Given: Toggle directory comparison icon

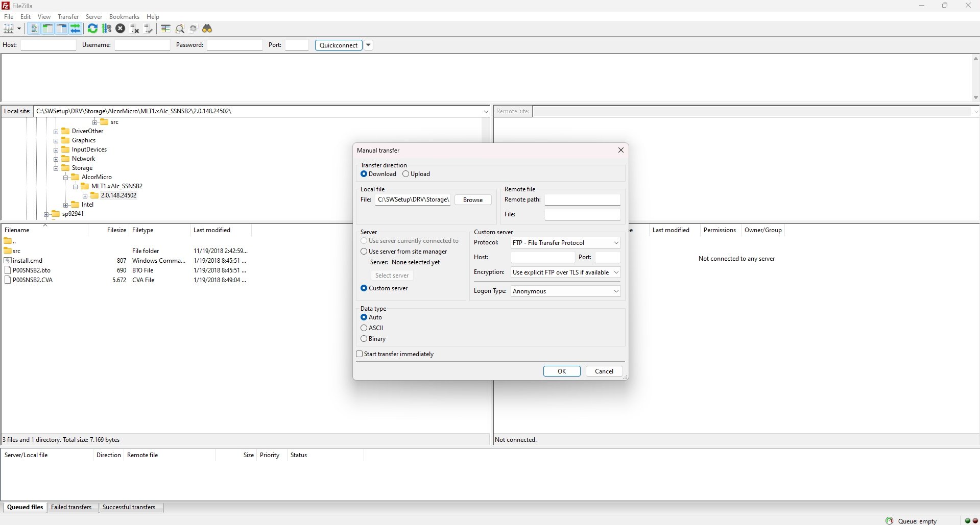Looking at the screenshot, I should pyautogui.click(x=180, y=29).
